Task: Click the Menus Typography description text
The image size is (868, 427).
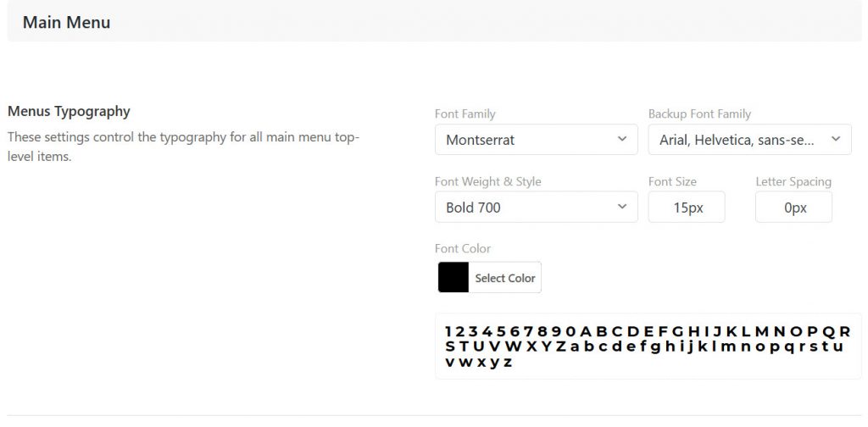Action: pyautogui.click(x=183, y=146)
